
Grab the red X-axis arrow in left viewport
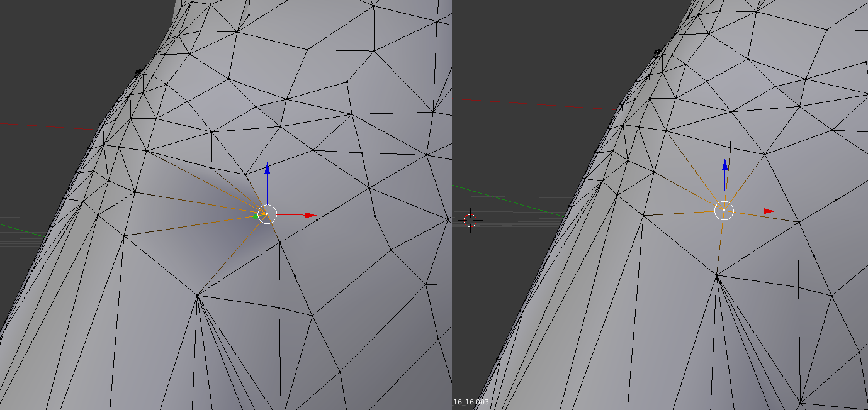[x=310, y=215]
